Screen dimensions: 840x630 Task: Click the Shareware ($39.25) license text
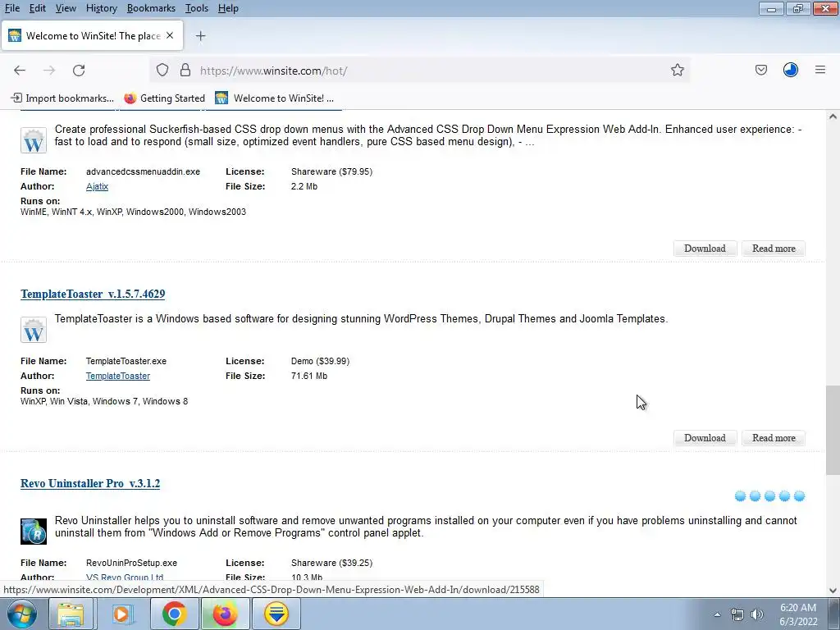331,563
